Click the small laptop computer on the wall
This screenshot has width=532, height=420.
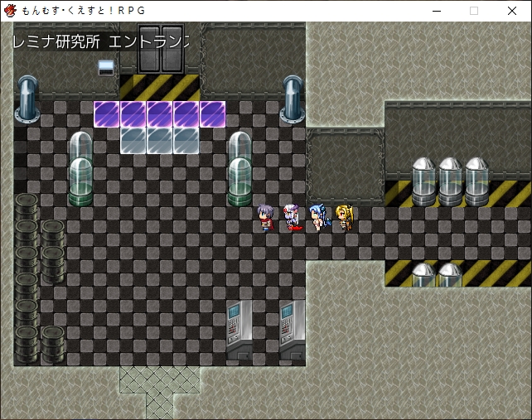[x=106, y=68]
